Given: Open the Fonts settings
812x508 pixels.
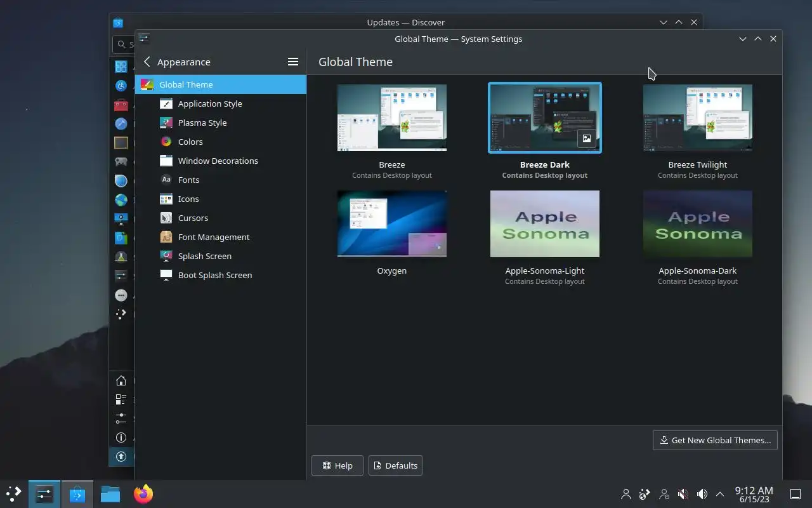Looking at the screenshot, I should 220,180.
